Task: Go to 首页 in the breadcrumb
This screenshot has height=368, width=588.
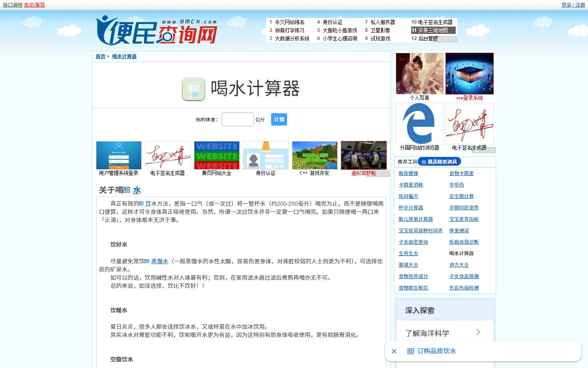Action: tap(100, 56)
